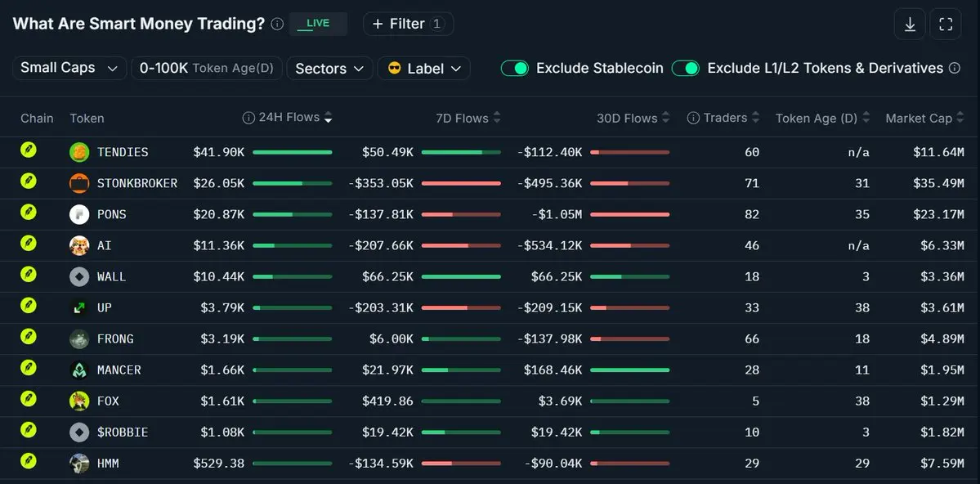This screenshot has height=484, width=980.
Task: Toggle Exclude L1/L2 Tokens & Derivatives switch
Action: (686, 68)
